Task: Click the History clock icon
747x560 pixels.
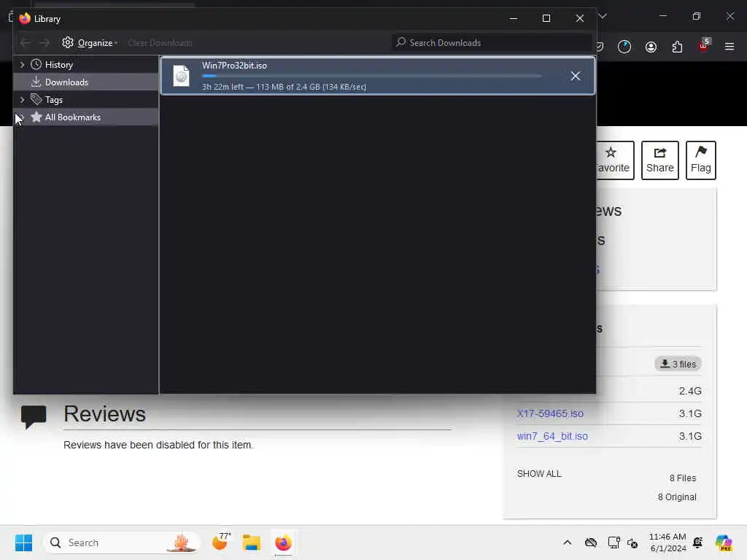Action: pos(36,64)
